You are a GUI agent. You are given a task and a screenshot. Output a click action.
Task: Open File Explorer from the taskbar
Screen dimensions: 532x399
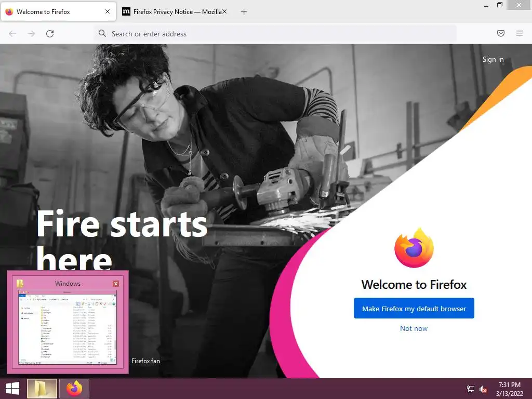[x=42, y=389]
